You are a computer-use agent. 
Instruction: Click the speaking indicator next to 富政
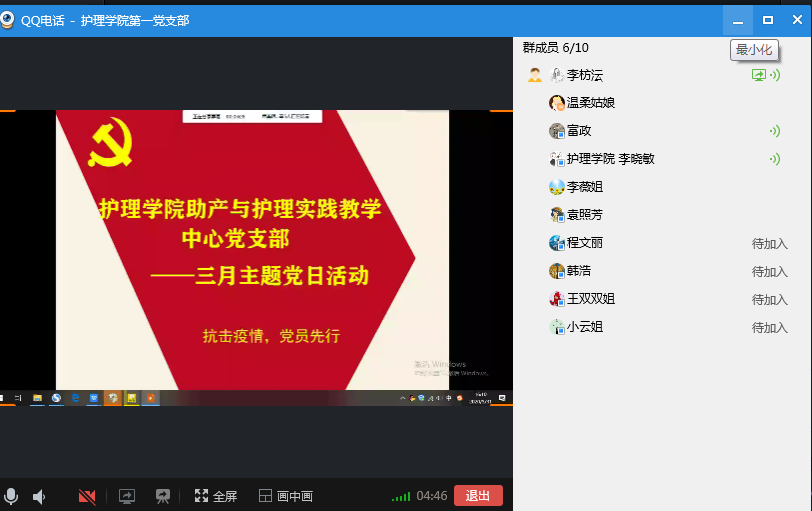coord(773,131)
